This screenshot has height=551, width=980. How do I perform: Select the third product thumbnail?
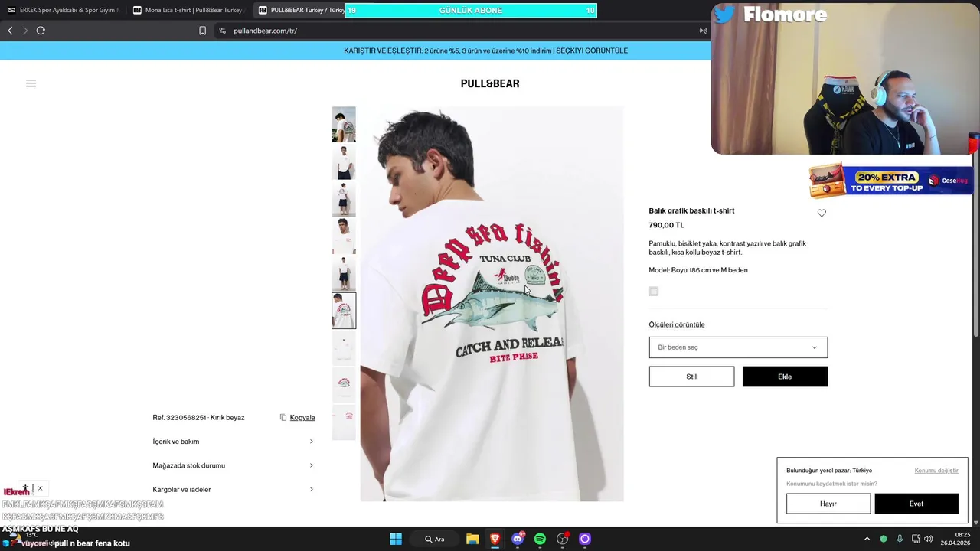coord(344,199)
